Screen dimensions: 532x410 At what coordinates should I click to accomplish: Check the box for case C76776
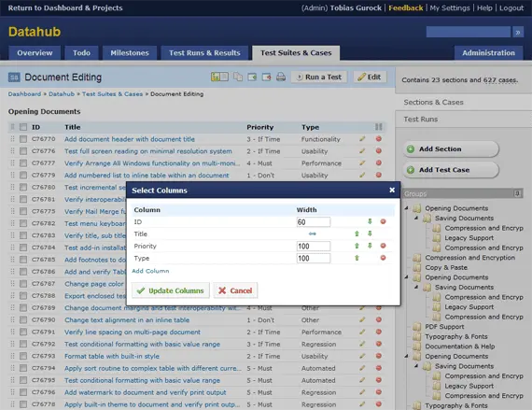pos(23,151)
